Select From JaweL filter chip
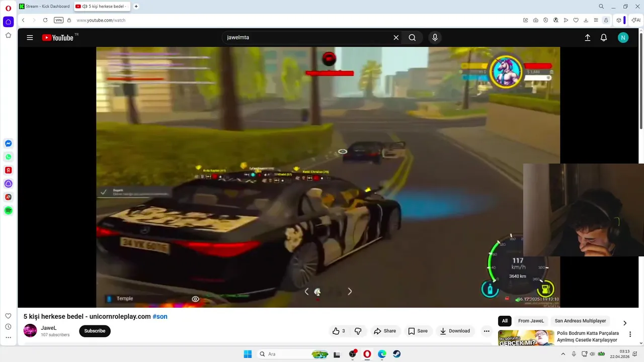This screenshot has height=362, width=644. click(531, 321)
